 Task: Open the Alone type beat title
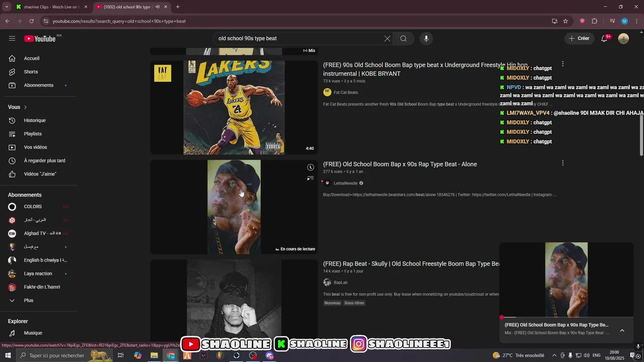(400, 164)
